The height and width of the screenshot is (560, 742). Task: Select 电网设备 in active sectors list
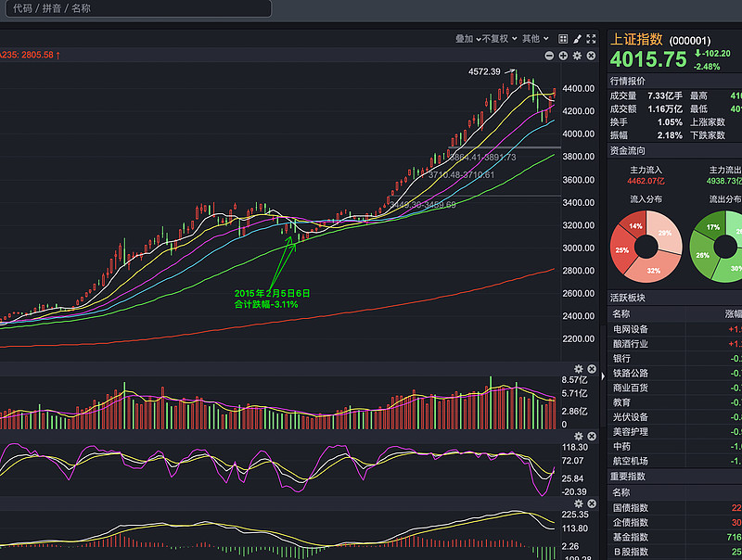(x=631, y=329)
